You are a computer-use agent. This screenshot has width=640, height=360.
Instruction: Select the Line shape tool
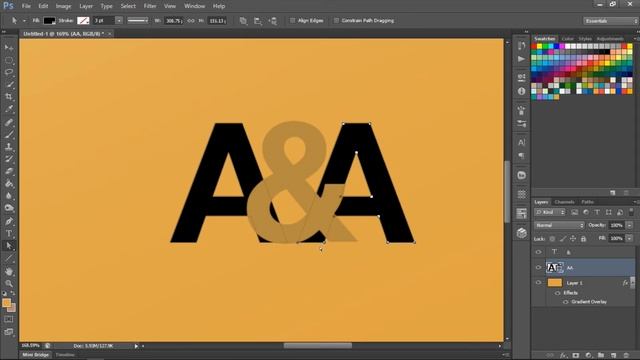tap(9, 258)
